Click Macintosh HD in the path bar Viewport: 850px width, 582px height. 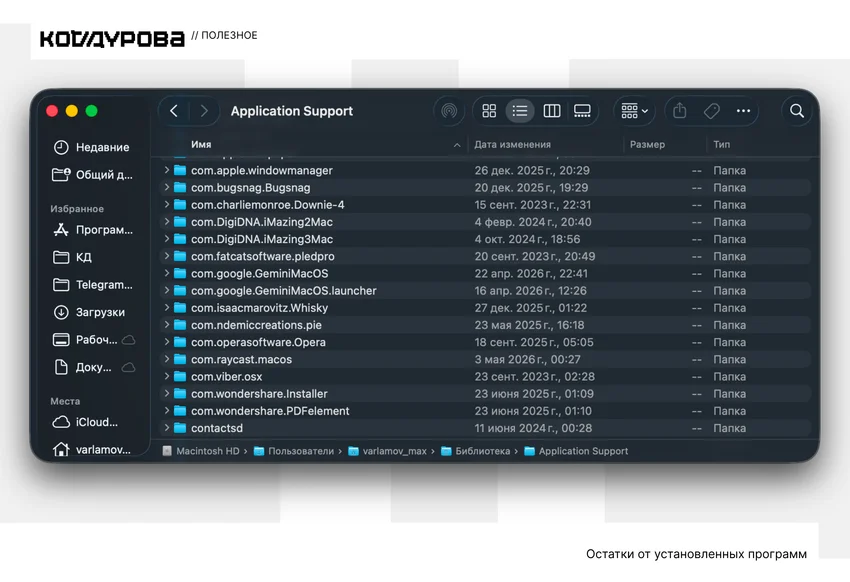(x=201, y=451)
